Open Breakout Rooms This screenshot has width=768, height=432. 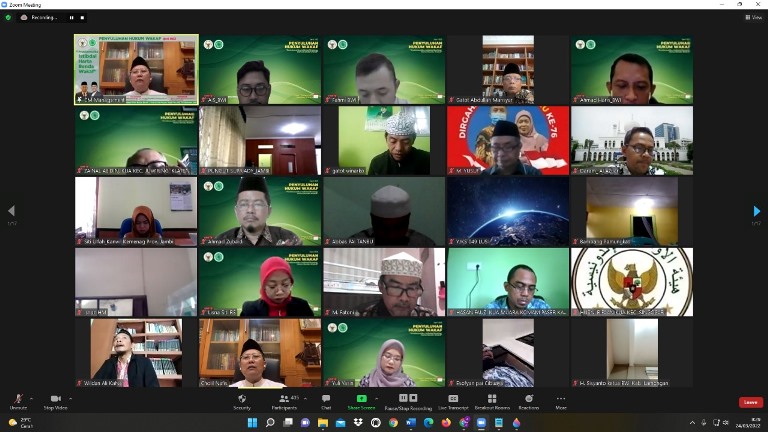(492, 402)
